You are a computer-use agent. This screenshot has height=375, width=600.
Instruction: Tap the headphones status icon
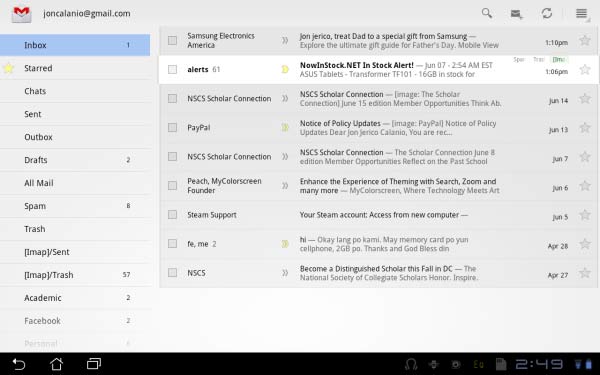(411, 364)
